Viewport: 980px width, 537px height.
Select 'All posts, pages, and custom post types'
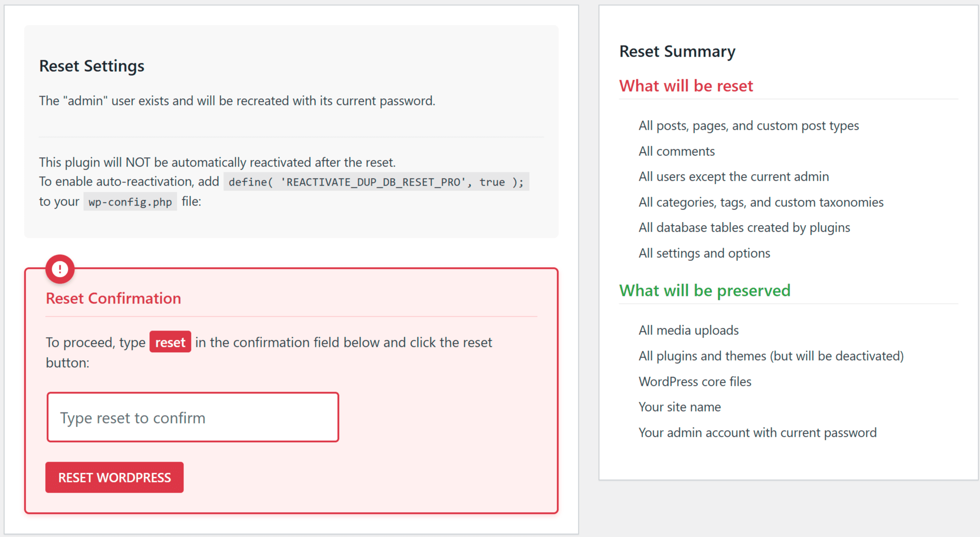pyautogui.click(x=748, y=126)
